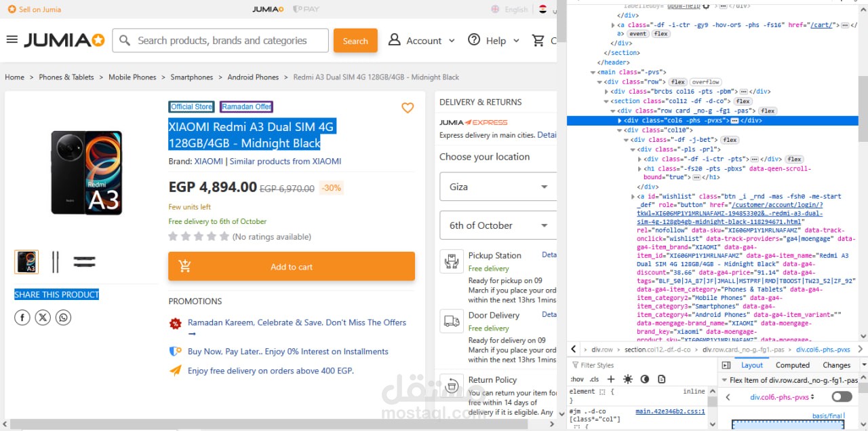Open the 6th of October area dropdown
Viewport: 868px width, 431px height.
point(498,225)
